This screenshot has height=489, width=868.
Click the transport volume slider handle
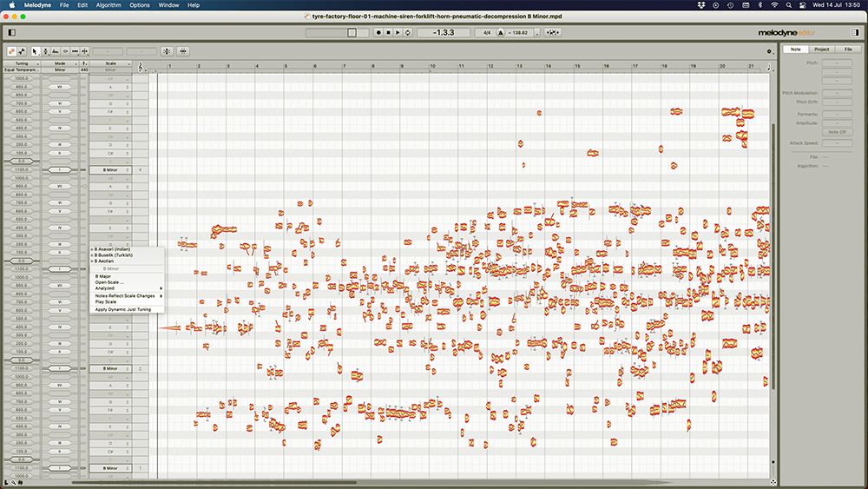coord(352,33)
